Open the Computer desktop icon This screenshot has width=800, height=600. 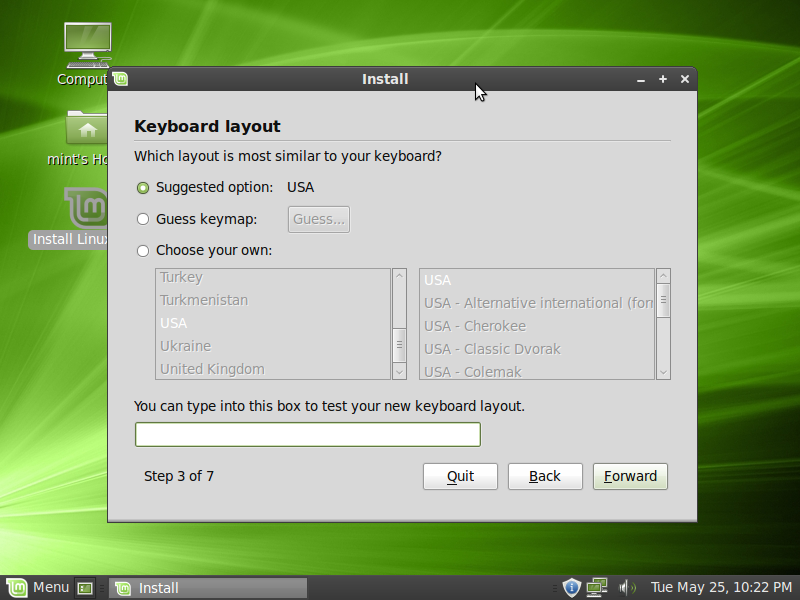pos(85,45)
